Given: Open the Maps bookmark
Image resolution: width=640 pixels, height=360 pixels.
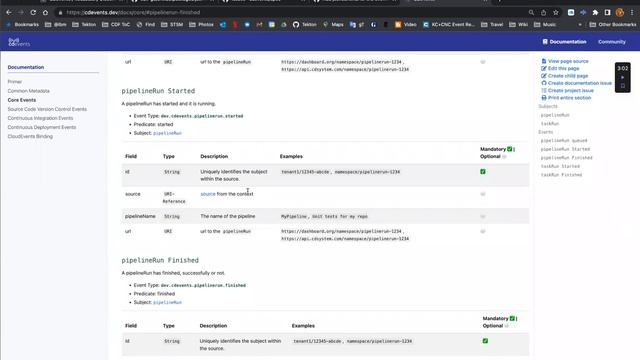Looking at the screenshot, I should click(333, 24).
